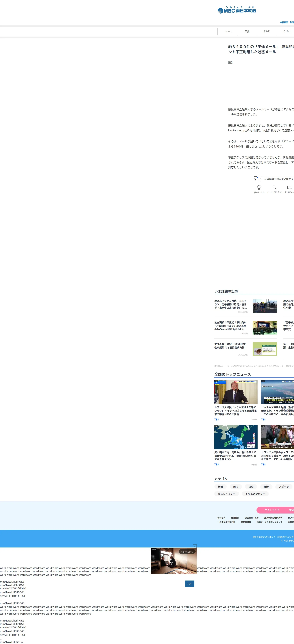Image resolution: width=294 pixels, height=644 pixels.
Task: Open the マダニ媒介のSFTS article thumbnail
Action: click(x=265, y=349)
